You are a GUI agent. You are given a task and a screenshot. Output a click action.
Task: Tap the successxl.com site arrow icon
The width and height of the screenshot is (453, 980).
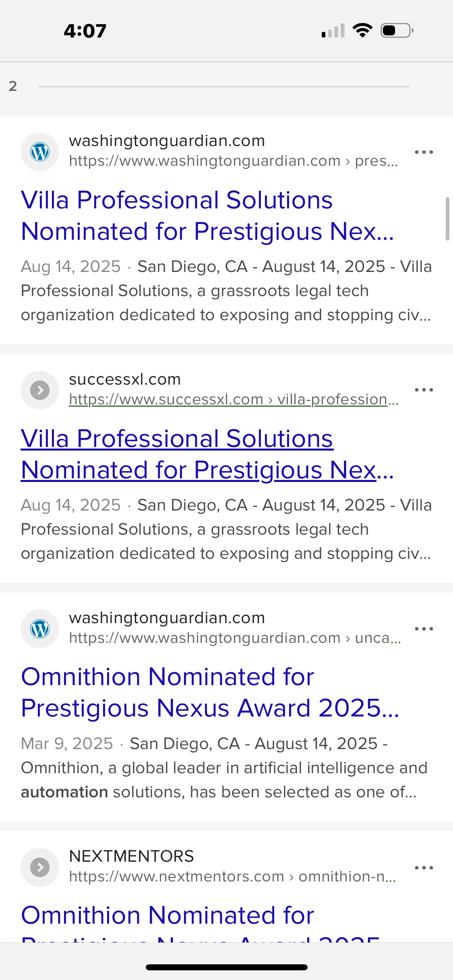(x=40, y=390)
